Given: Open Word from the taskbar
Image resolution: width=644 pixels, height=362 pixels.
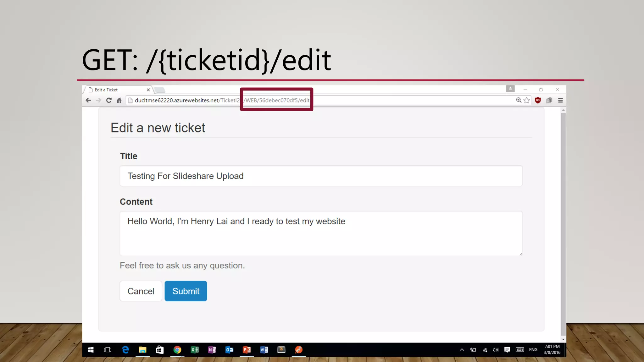Looking at the screenshot, I should tap(264, 350).
